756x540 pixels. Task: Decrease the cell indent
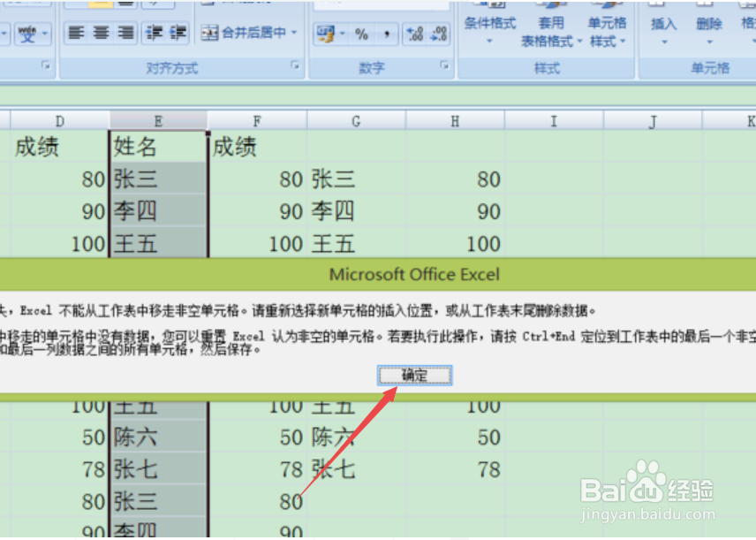point(154,33)
